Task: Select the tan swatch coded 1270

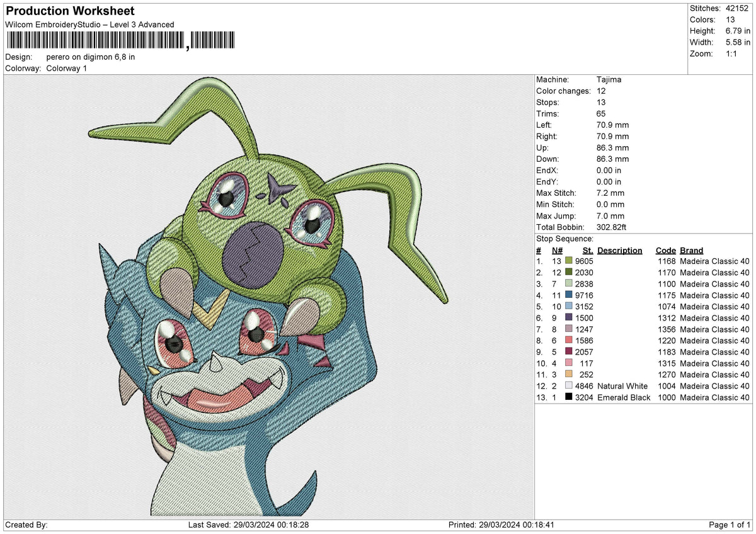Action: pyautogui.click(x=569, y=374)
